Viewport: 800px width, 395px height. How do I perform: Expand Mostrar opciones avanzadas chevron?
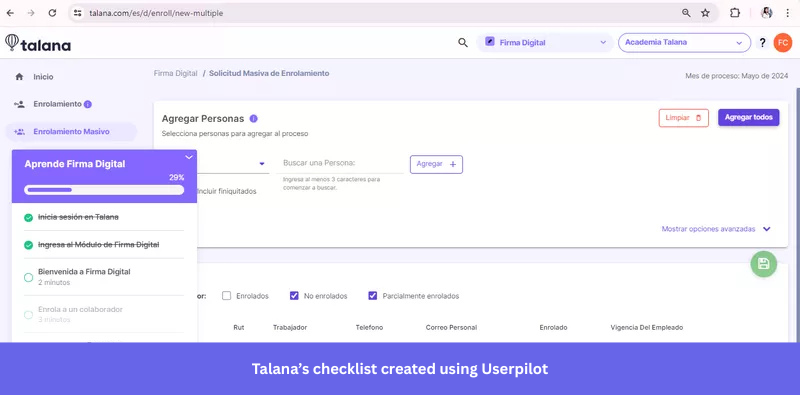point(766,229)
